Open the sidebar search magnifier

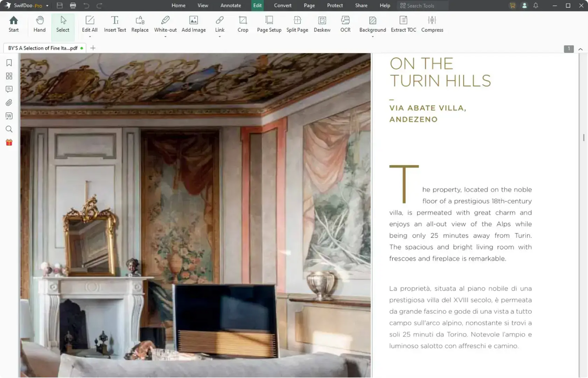coord(9,129)
